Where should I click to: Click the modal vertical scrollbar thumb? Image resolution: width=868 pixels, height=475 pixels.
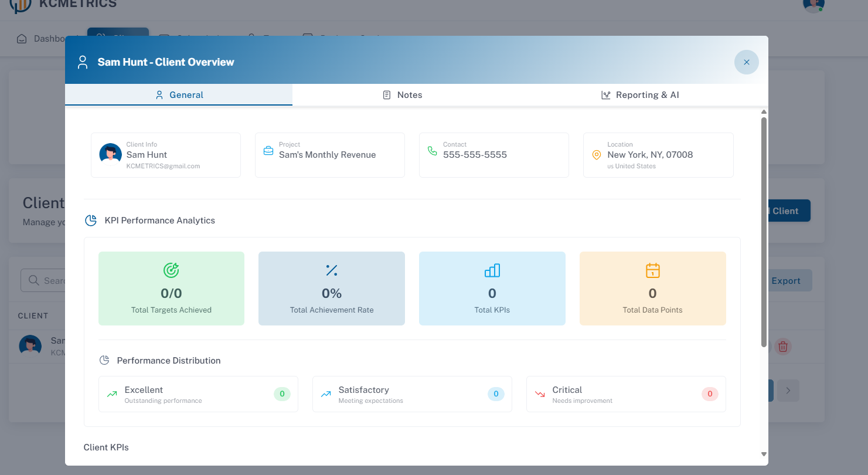click(x=764, y=232)
